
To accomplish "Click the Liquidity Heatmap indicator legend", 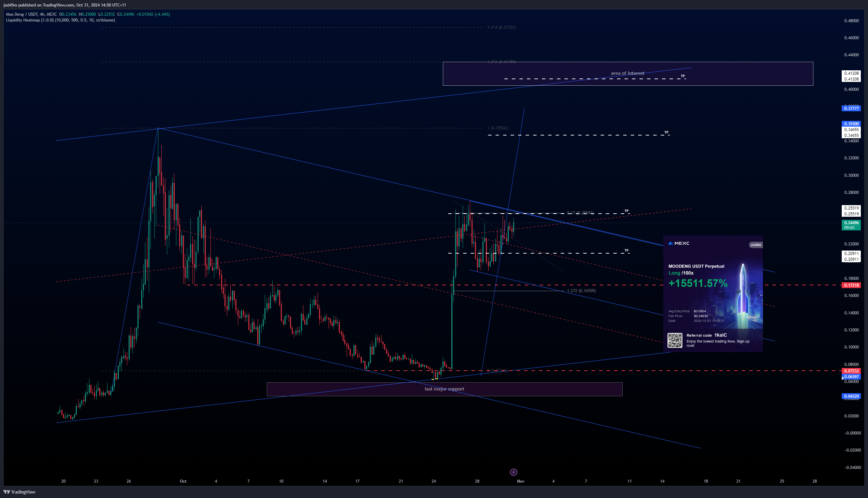I will (x=60, y=20).
